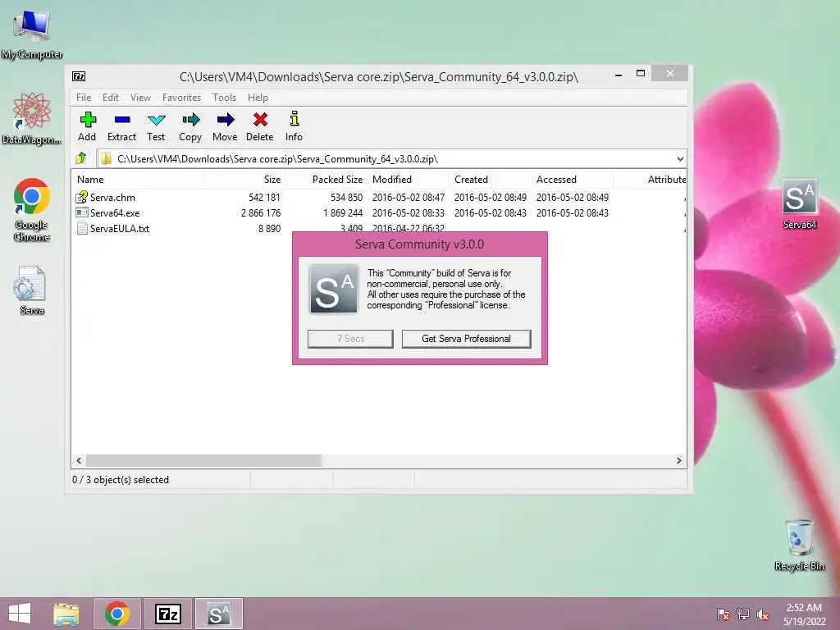Click the 7 Secs countdown button
The height and width of the screenshot is (630, 840).
tap(350, 339)
